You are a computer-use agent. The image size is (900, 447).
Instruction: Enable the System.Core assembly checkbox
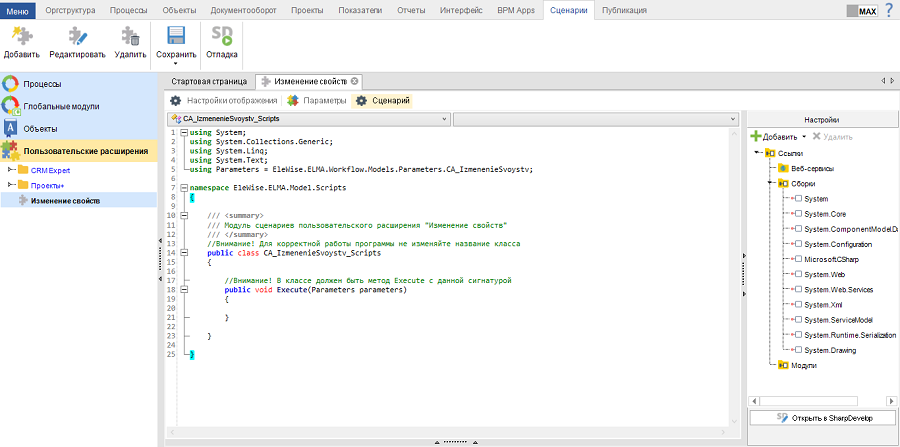click(798, 214)
